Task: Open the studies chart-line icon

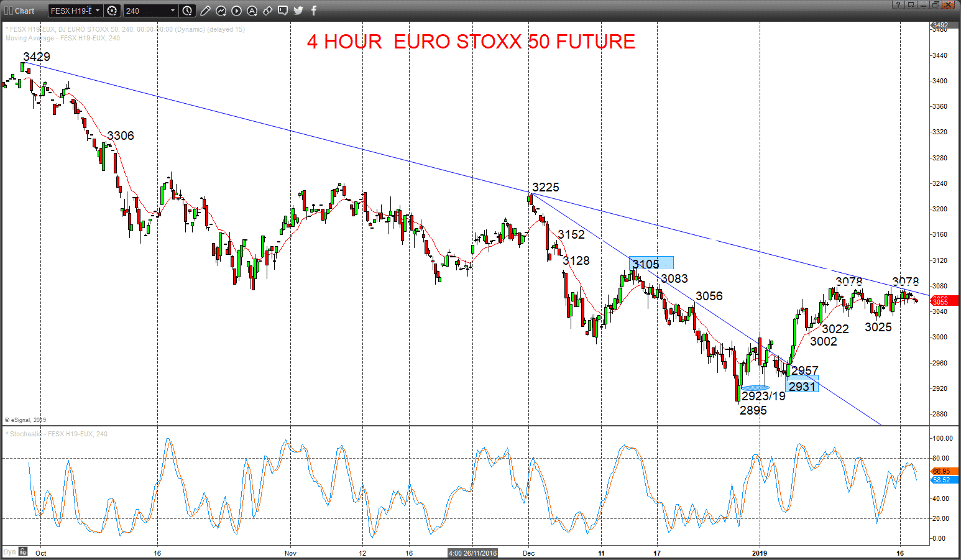Action: tap(221, 11)
